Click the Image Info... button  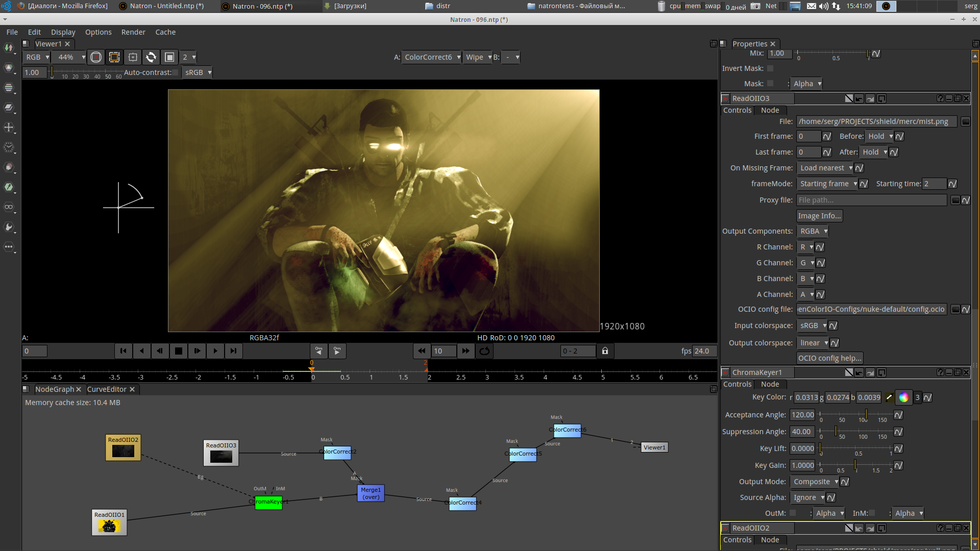pyautogui.click(x=819, y=216)
